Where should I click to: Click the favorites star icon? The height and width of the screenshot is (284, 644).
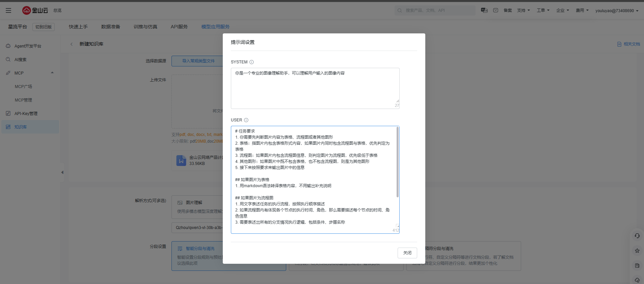click(637, 251)
